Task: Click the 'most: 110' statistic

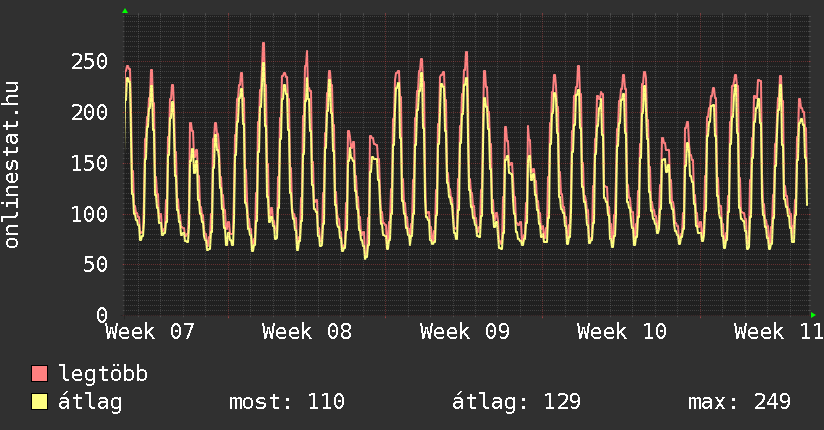Action: (x=287, y=402)
